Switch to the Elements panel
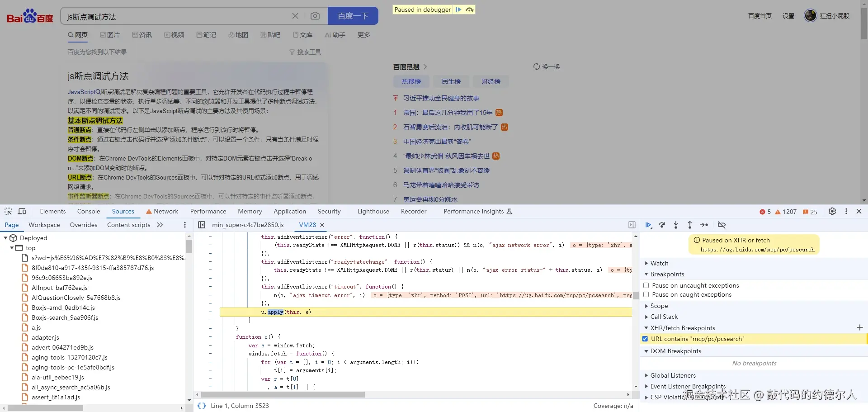Viewport: 868px width, 412px height. (x=53, y=211)
